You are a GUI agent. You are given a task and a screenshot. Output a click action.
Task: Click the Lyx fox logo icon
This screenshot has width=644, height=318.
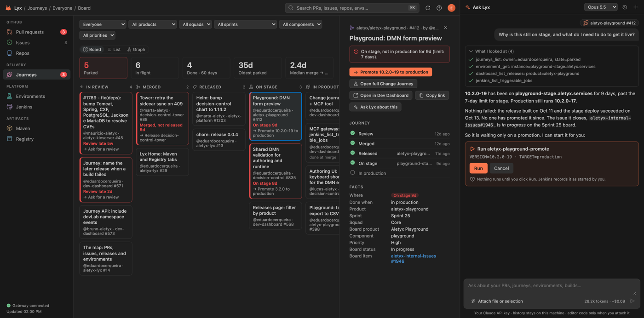pyautogui.click(x=8, y=8)
